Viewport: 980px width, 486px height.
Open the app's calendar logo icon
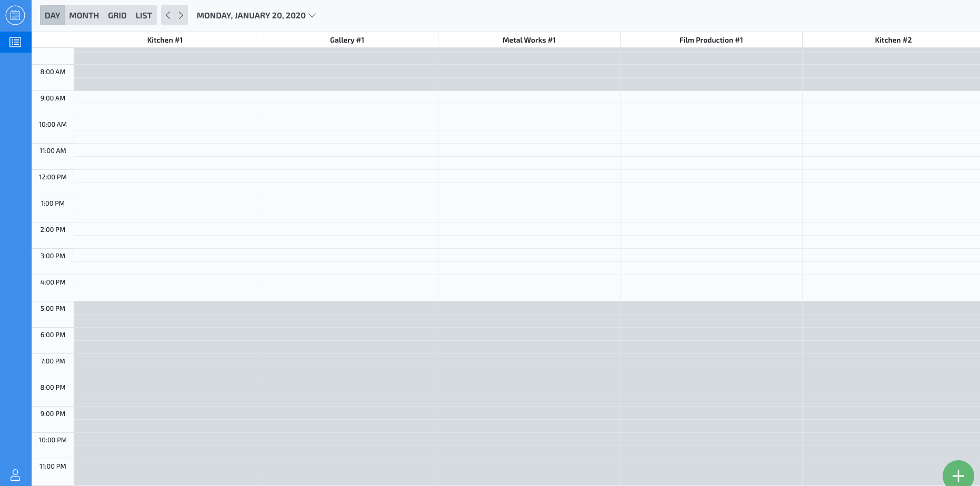(x=15, y=15)
